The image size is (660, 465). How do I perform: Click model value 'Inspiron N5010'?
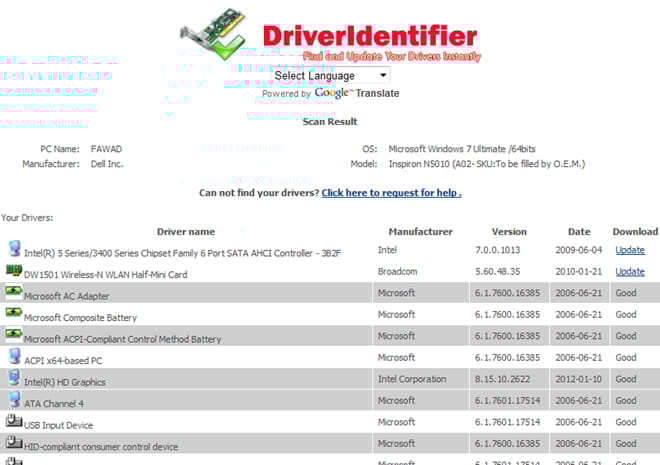[x=419, y=164]
